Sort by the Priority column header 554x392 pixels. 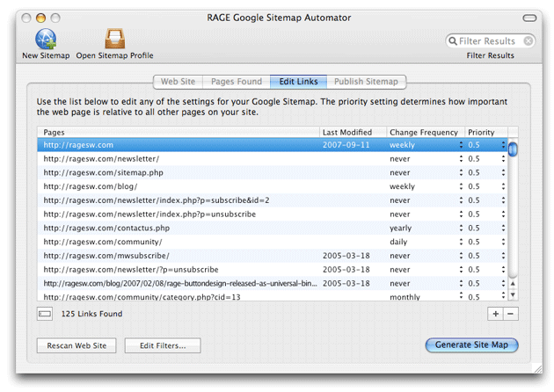pyautogui.click(x=486, y=132)
